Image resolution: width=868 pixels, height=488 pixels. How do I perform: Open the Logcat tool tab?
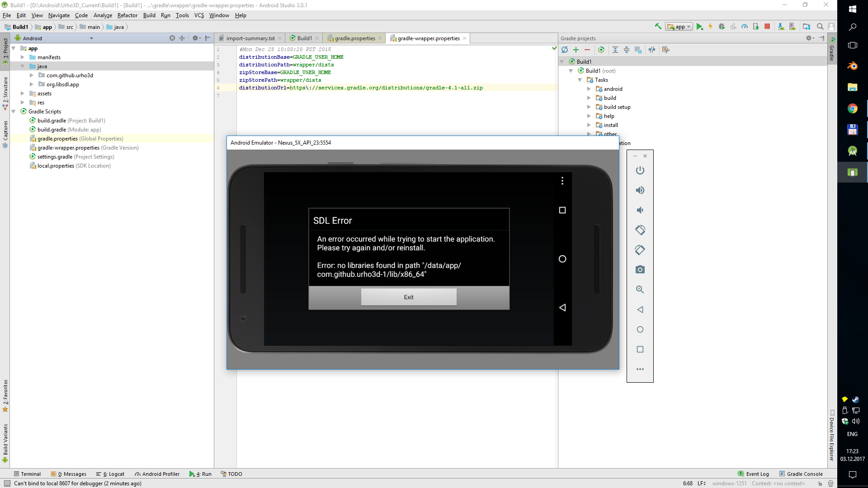(x=110, y=474)
